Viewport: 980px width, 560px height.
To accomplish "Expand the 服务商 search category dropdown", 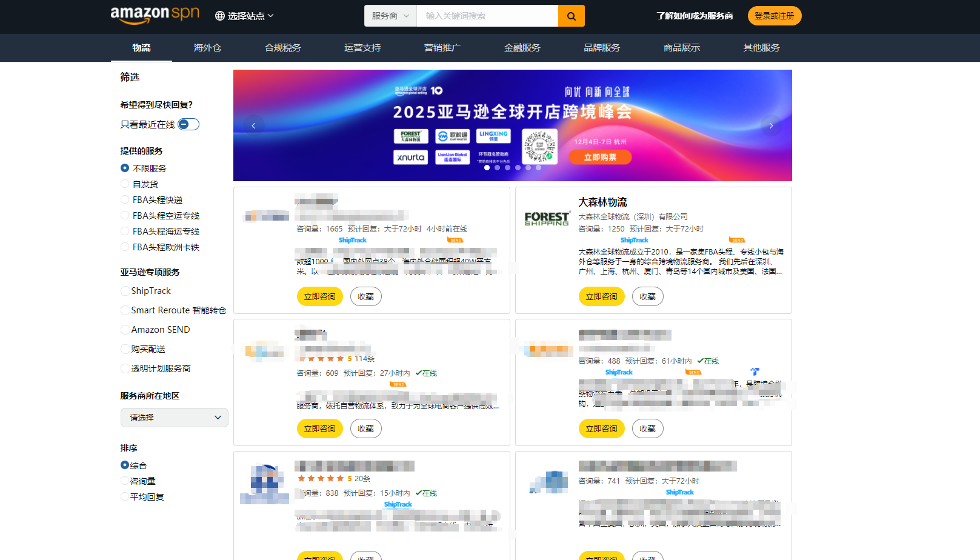I will [390, 16].
